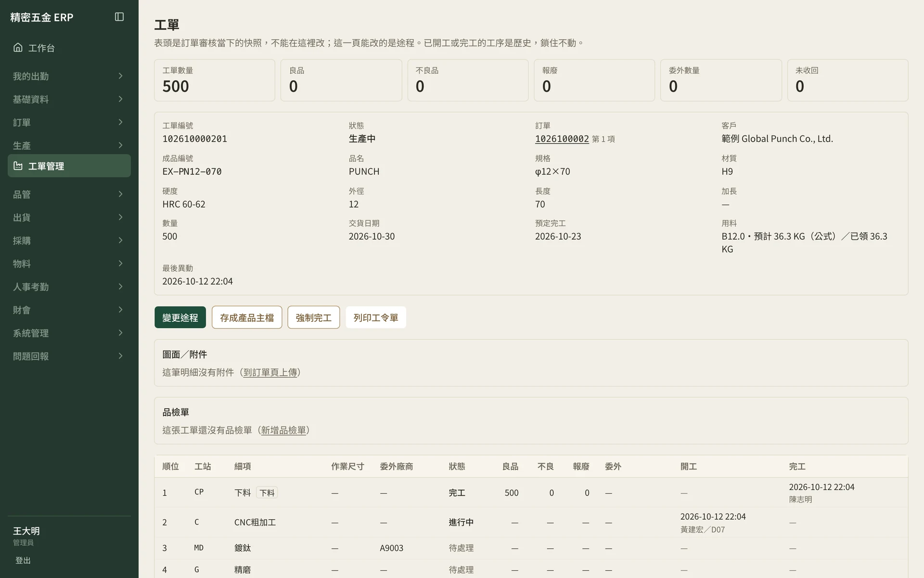Image resolution: width=924 pixels, height=578 pixels.
Task: Click operator 黃建宏／D07 text
Action: point(703,529)
